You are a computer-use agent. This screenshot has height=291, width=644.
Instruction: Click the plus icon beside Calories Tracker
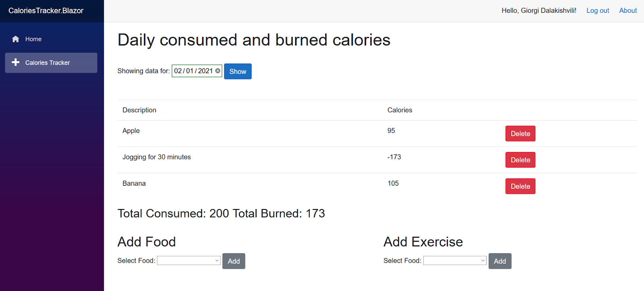click(16, 62)
